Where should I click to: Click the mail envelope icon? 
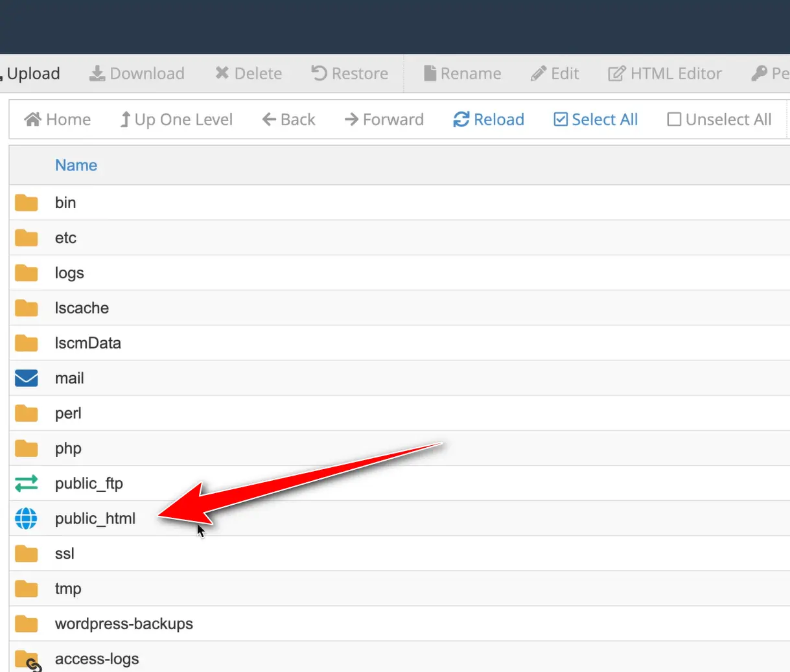coord(26,378)
